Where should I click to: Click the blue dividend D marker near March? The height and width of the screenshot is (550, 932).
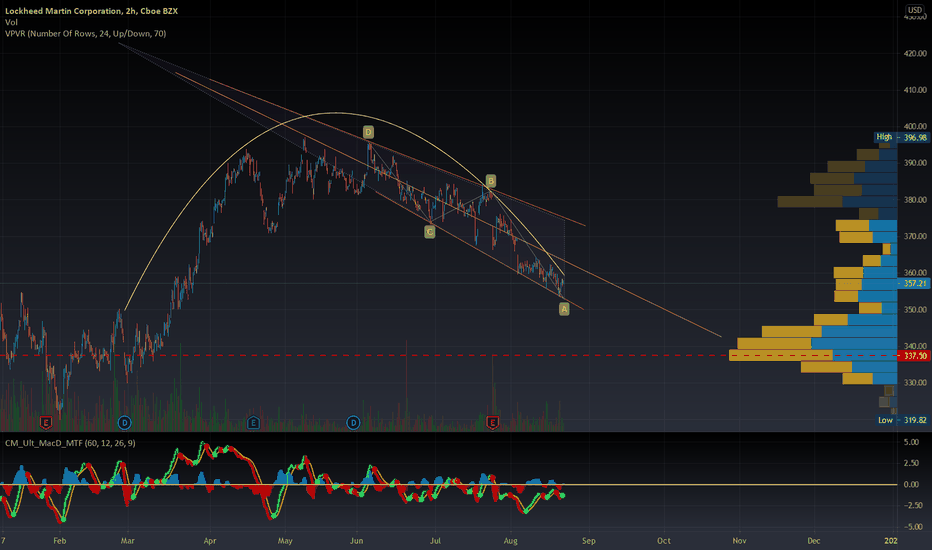click(x=124, y=423)
